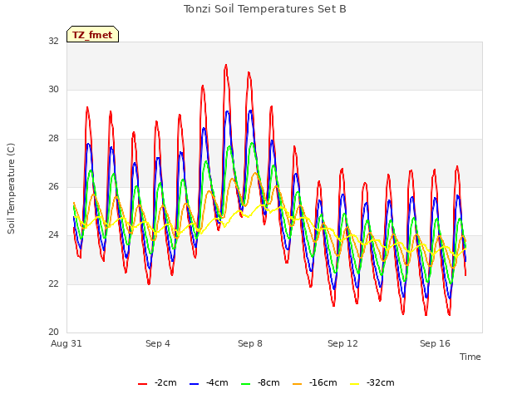Screen dimensions: 532x399
Task: Toggle the -2cm legend entry
Action: 157,383
